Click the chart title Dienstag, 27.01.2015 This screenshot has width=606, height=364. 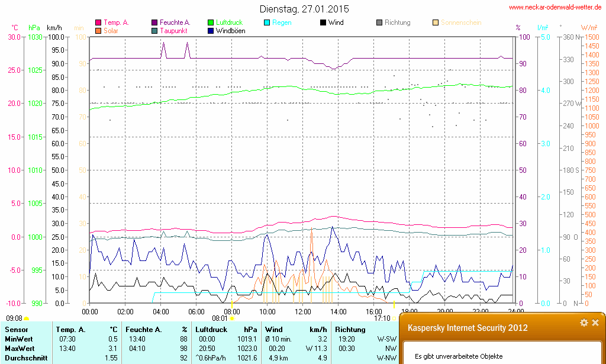coord(304,9)
